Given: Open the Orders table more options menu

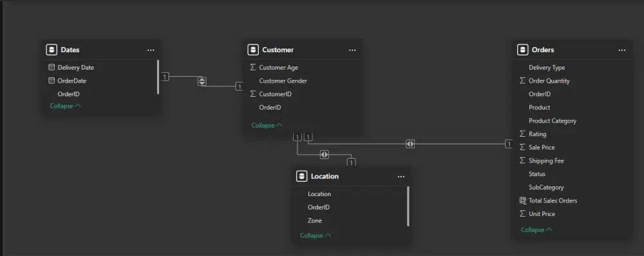Looking at the screenshot, I should point(622,50).
